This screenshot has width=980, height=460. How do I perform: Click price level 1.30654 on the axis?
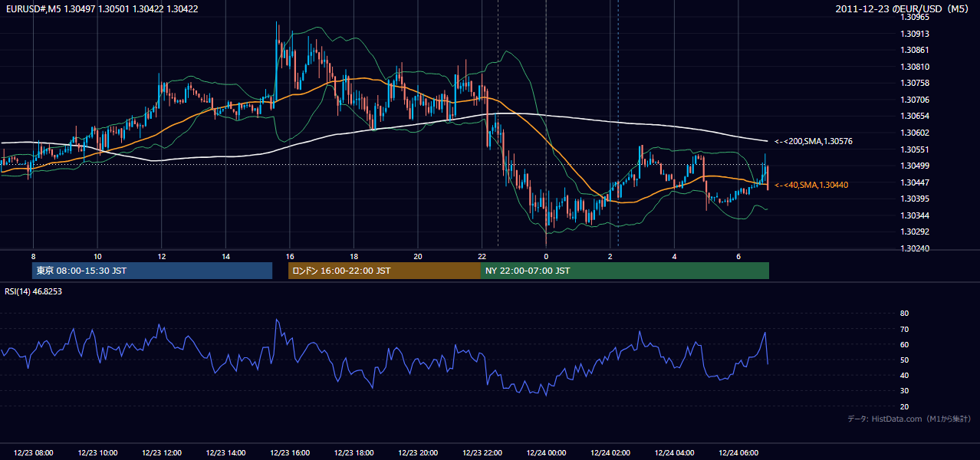click(x=916, y=116)
